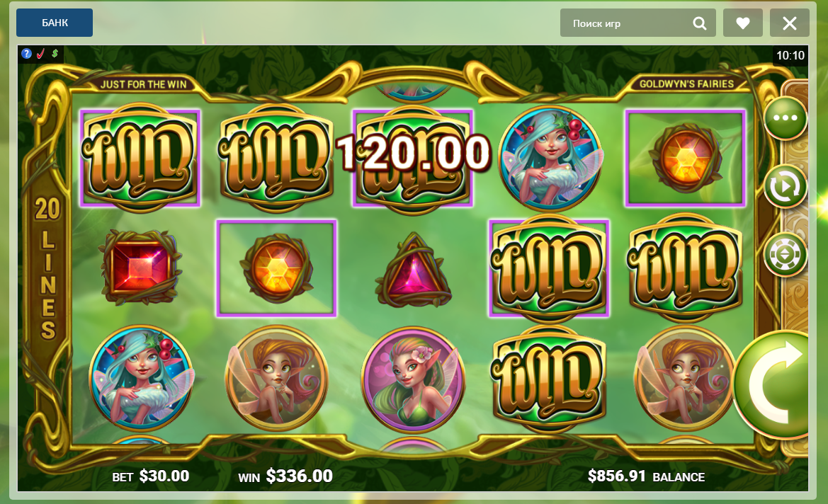Click the BET $30.00 amount
The height and width of the screenshot is (504, 828).
[150, 476]
